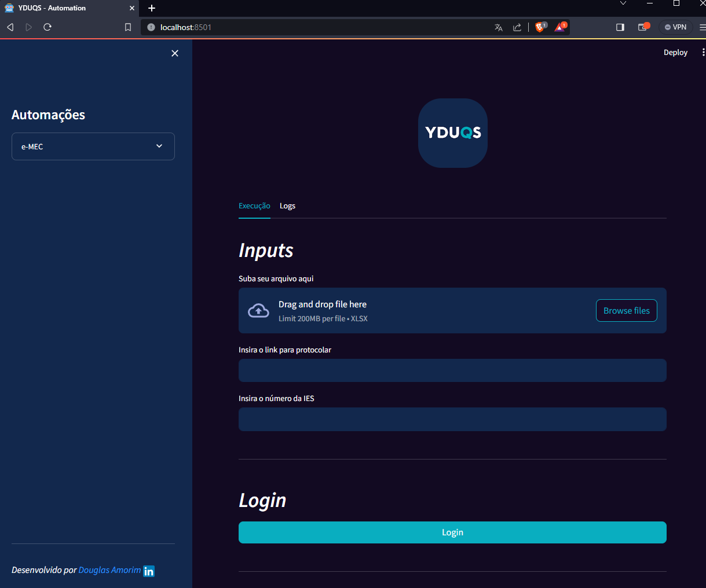706x588 pixels.
Task: Close the YDUQS - Automation browser tab
Action: (x=132, y=8)
